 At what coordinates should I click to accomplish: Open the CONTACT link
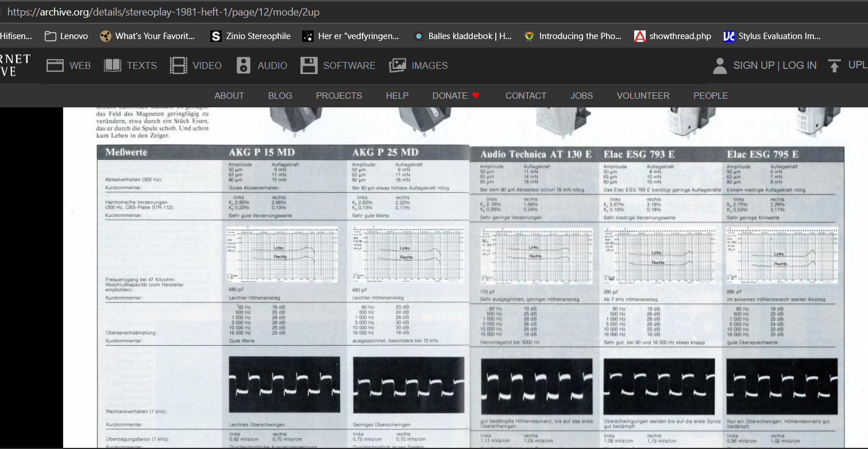526,96
